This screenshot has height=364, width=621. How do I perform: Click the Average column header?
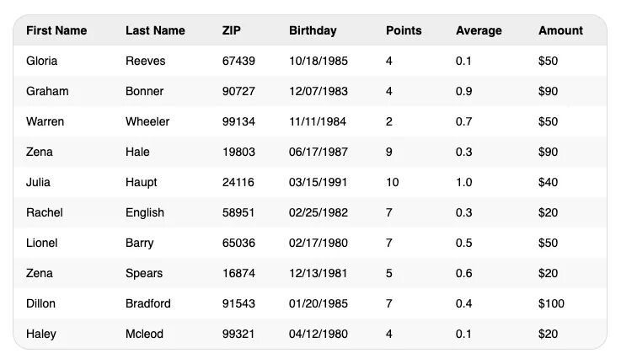click(479, 30)
